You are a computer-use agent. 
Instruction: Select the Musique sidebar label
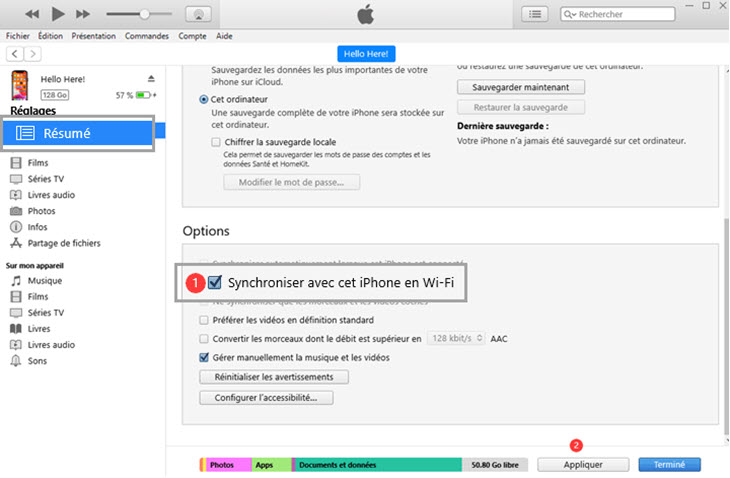coord(45,281)
